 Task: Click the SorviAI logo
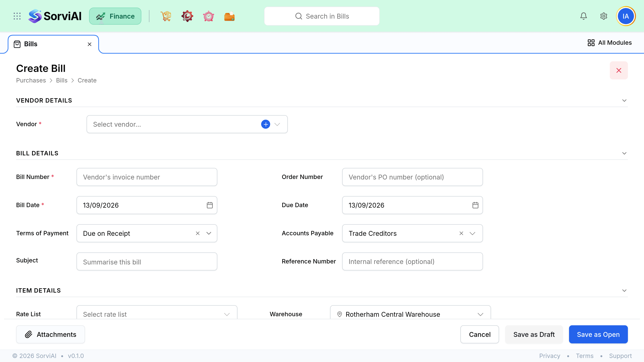tap(55, 16)
